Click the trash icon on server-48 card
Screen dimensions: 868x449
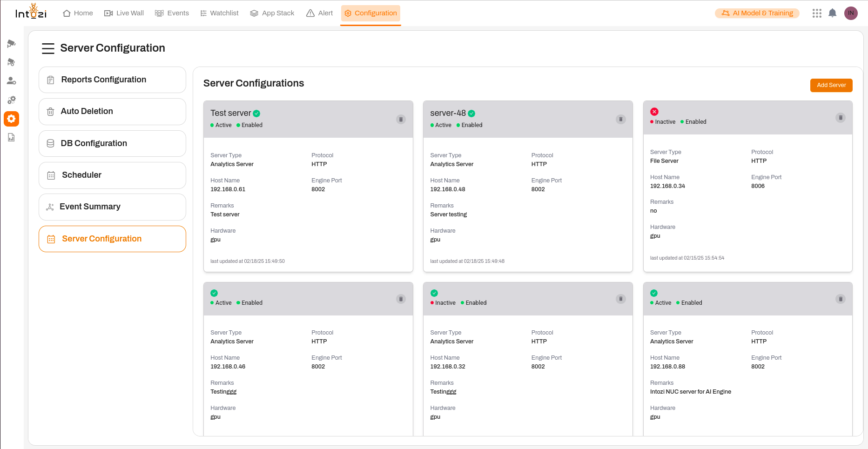point(620,119)
